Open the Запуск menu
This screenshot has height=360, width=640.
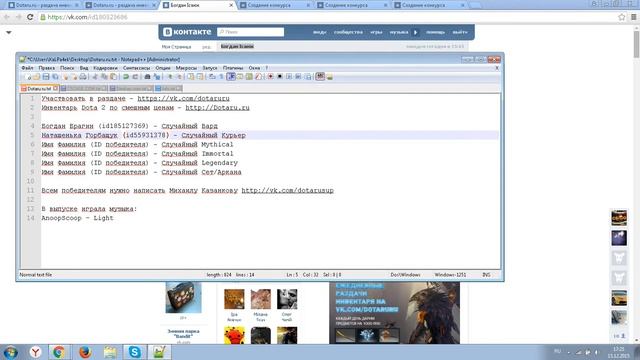pyautogui.click(x=210, y=68)
